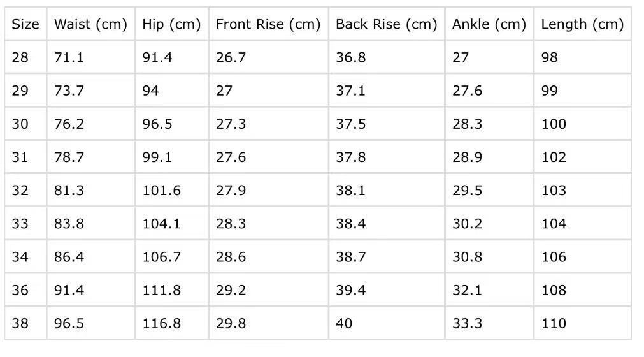Click the Hip (cm) column header
Viewport: 644px width, 357px height.
coord(171,24)
